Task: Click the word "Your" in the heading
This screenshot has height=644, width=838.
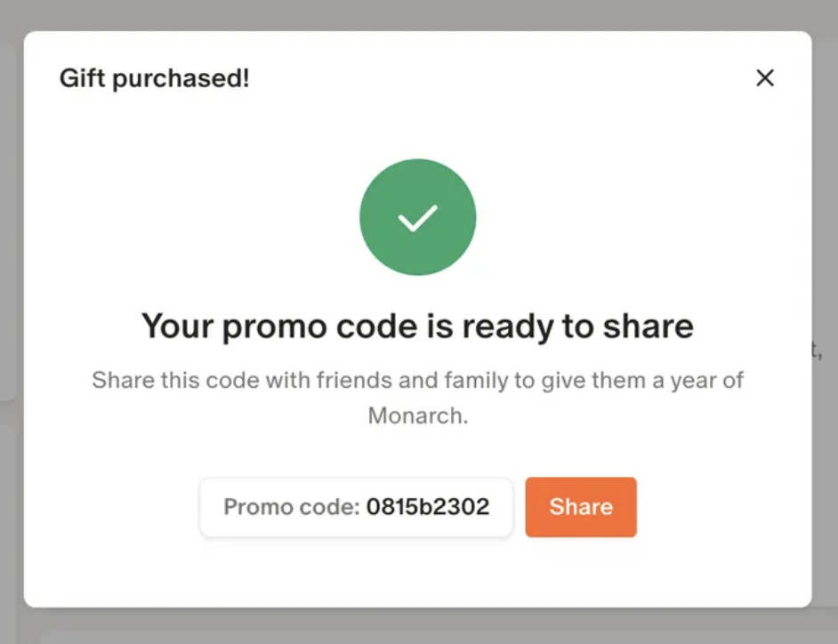Action: (x=177, y=326)
